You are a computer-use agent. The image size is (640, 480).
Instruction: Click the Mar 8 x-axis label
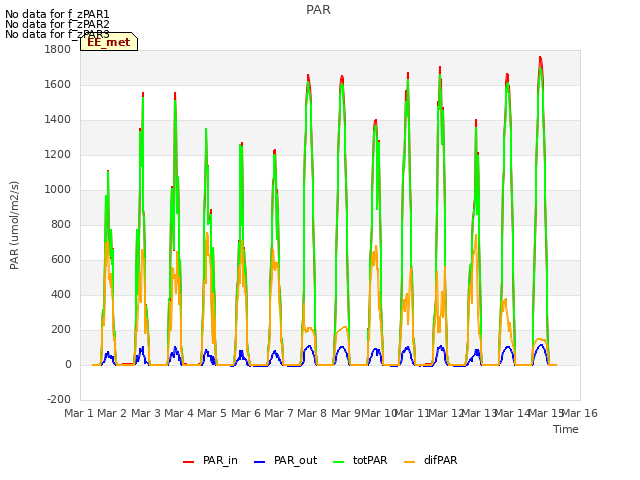coord(312,413)
